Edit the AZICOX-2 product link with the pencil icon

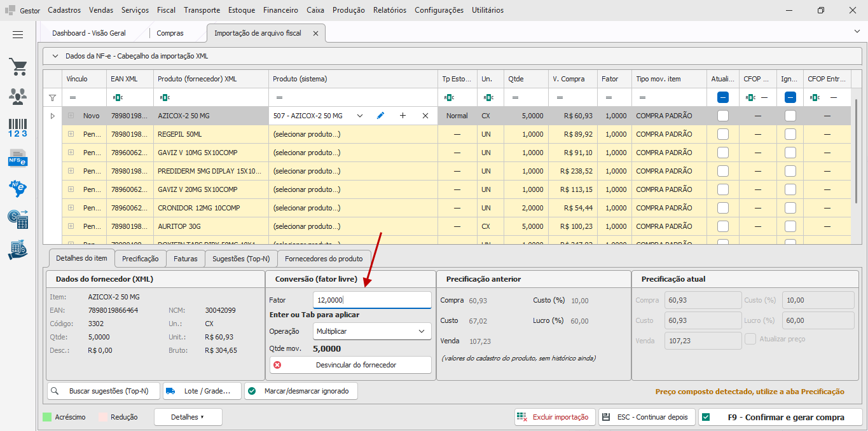[380, 116]
